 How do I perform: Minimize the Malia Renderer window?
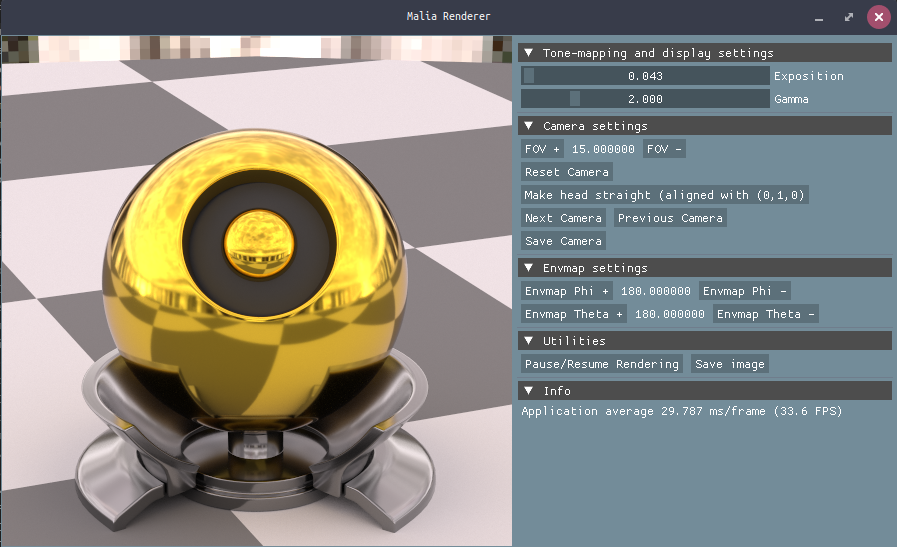[819, 17]
